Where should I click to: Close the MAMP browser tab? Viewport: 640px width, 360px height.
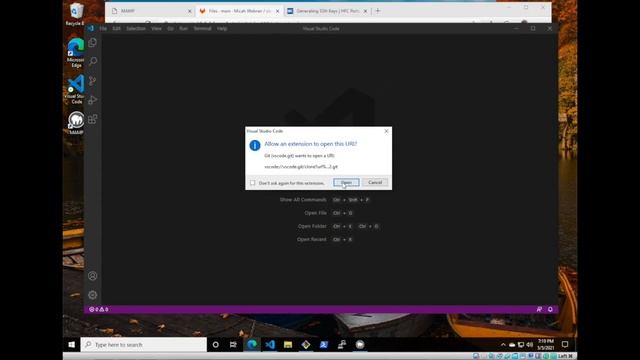point(189,11)
